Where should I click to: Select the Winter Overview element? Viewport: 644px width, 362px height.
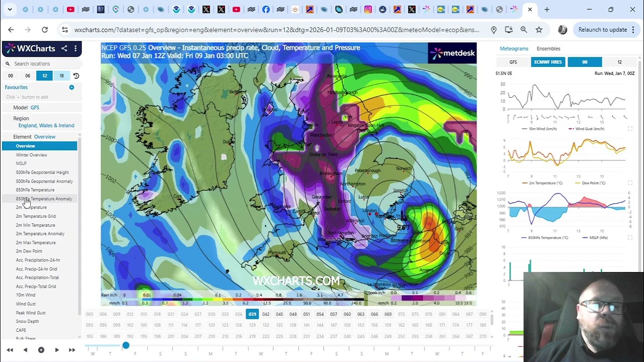point(31,155)
